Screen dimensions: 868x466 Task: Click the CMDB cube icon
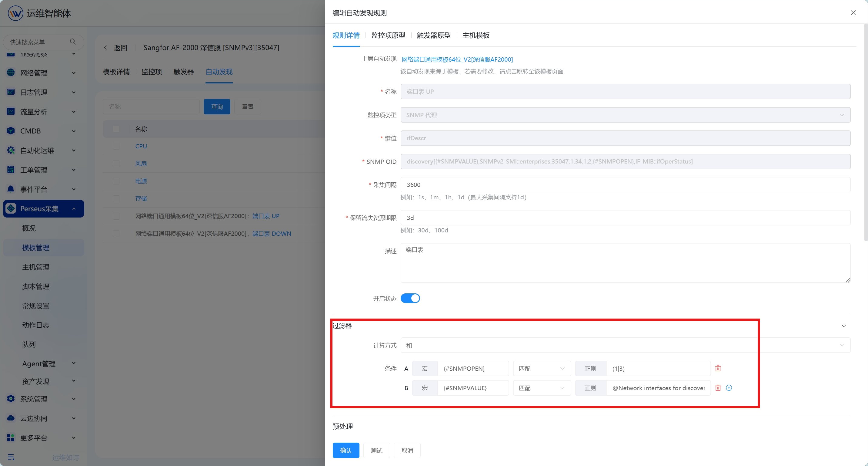click(x=11, y=131)
